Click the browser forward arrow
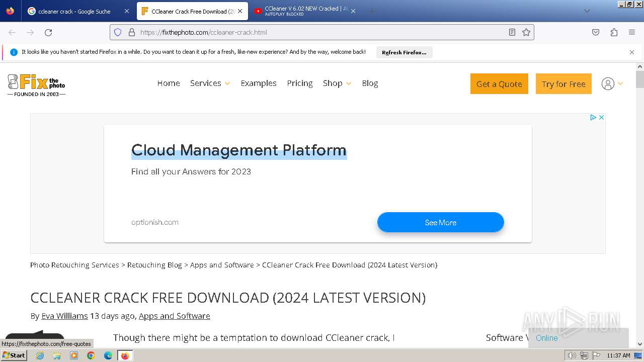The width and height of the screenshot is (644, 362). (x=30, y=32)
